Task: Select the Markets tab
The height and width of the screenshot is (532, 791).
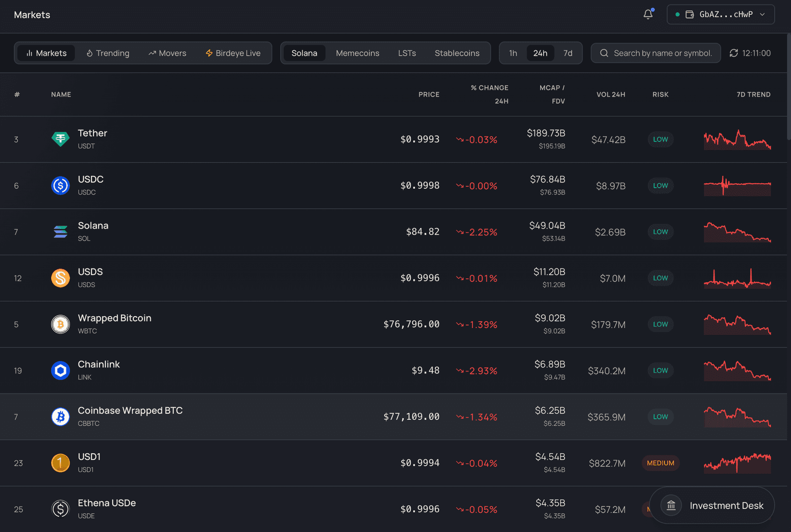Action: pos(46,53)
